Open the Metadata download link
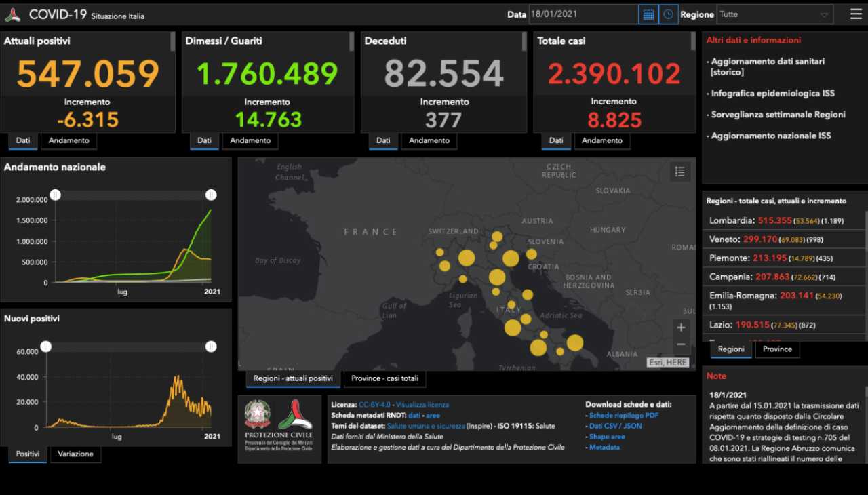 pos(604,448)
